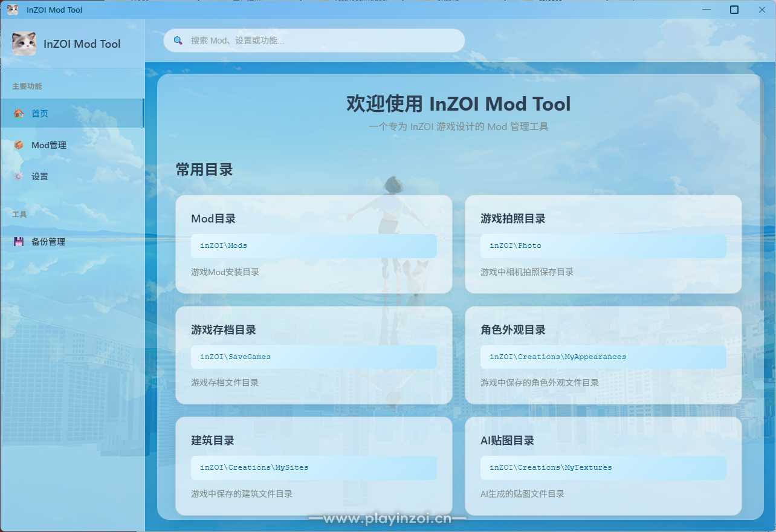Go to the 设置 sidebar page

pyautogui.click(x=40, y=177)
